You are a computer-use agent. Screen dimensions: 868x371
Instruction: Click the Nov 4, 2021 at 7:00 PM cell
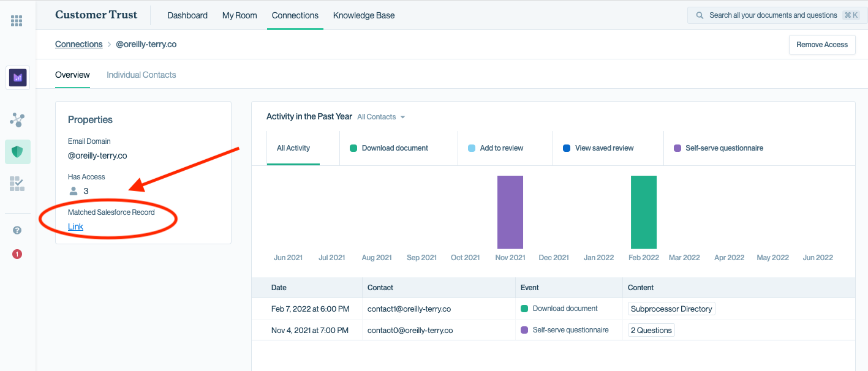(310, 331)
